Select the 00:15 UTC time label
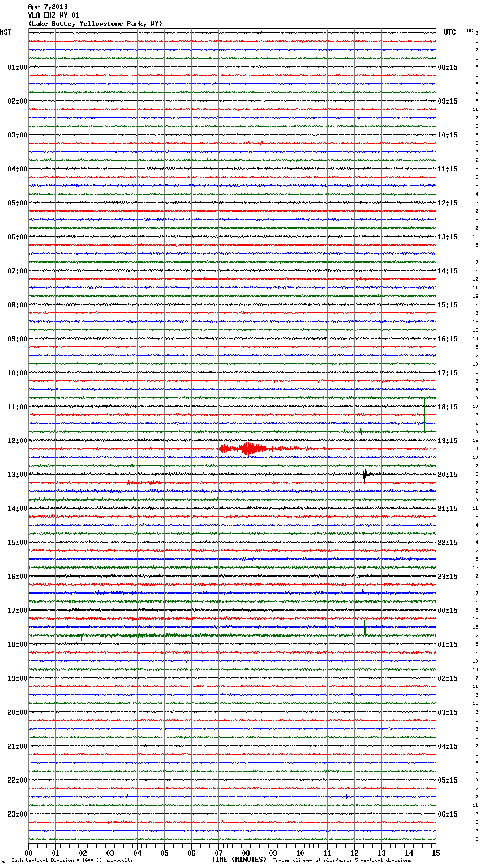The width and height of the screenshot is (481, 868). tap(448, 611)
